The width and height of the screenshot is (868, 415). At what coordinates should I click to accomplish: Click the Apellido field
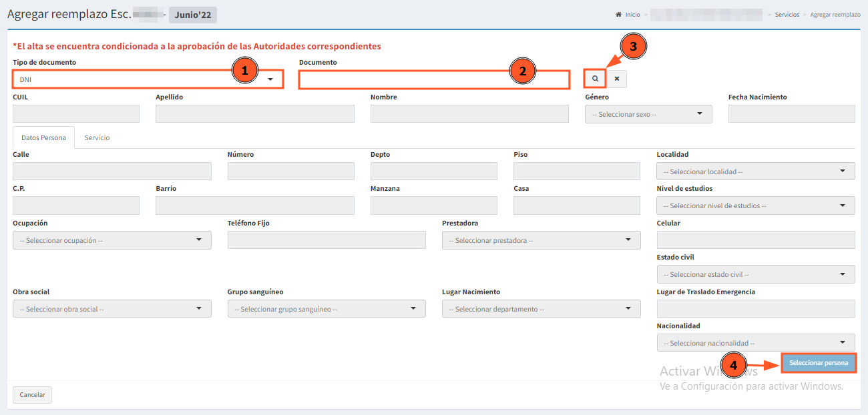click(255, 114)
